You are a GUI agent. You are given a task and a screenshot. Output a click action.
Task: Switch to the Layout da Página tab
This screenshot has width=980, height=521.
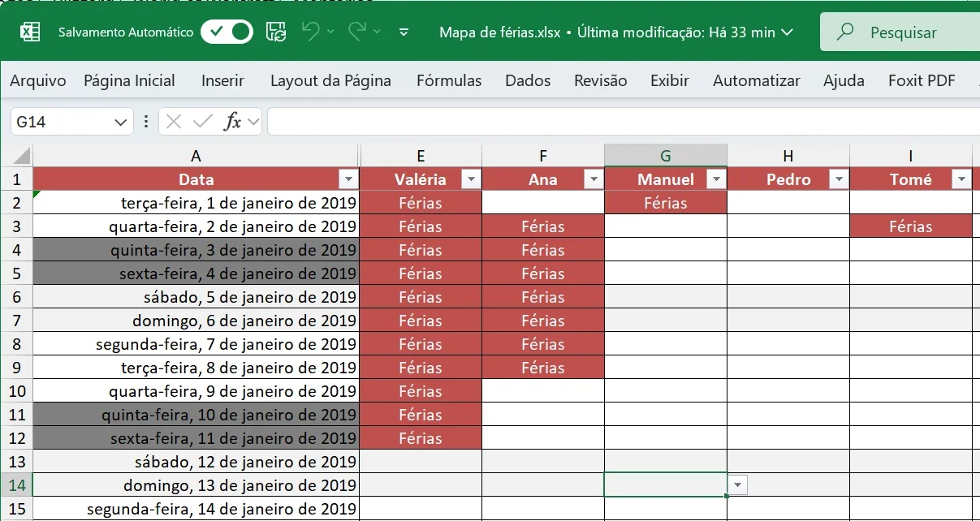[x=330, y=80]
